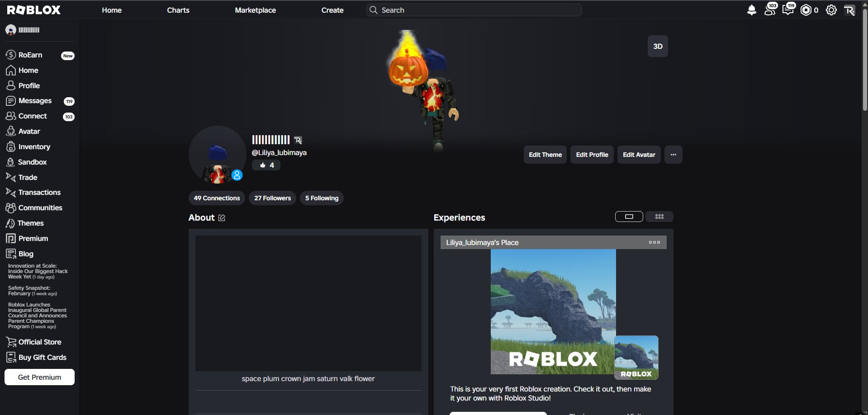The width and height of the screenshot is (868, 415).
Task: Click the online status badge on profile picture
Action: pos(237,175)
